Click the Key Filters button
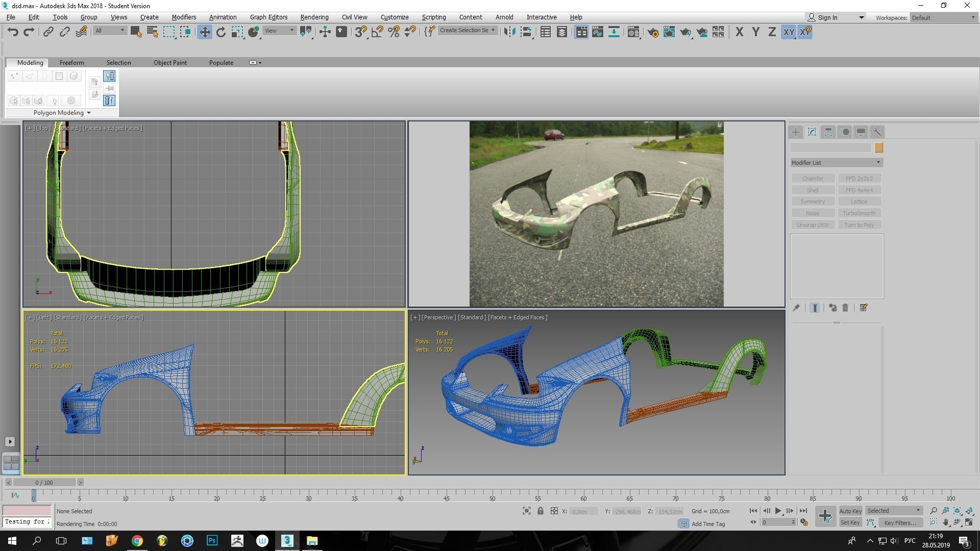 (900, 522)
